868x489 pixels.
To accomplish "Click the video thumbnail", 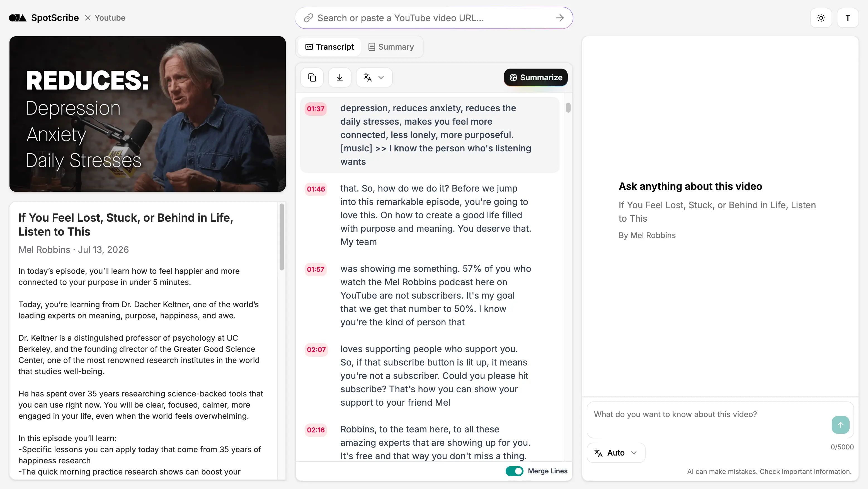I will (147, 114).
